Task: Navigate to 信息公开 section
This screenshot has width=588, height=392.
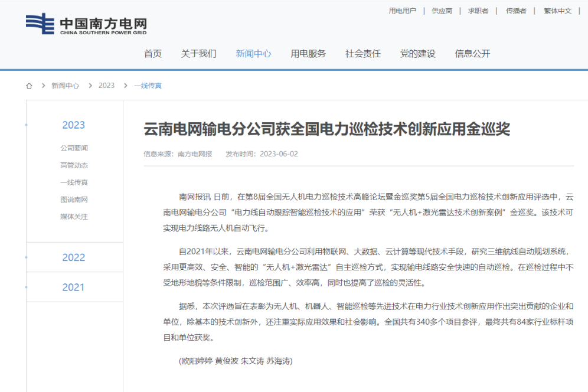Action: 472,54
